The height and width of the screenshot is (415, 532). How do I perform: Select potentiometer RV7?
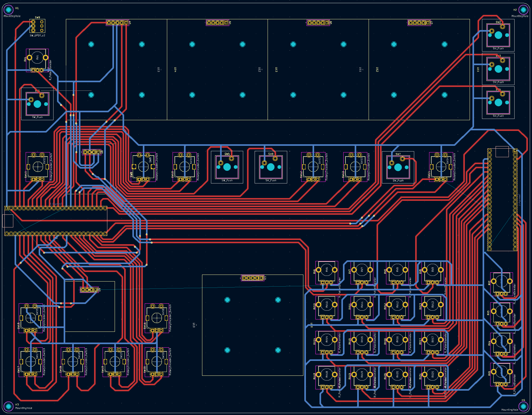pos(362,273)
